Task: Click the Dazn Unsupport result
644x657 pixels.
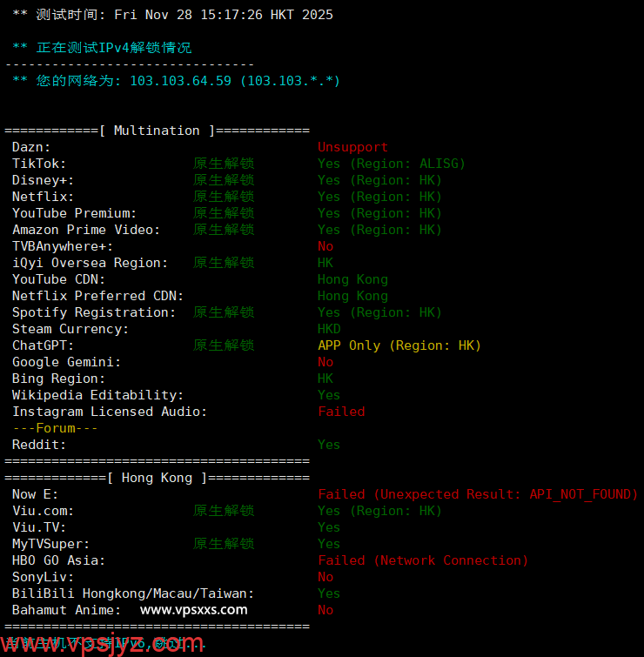Action: coord(352,147)
